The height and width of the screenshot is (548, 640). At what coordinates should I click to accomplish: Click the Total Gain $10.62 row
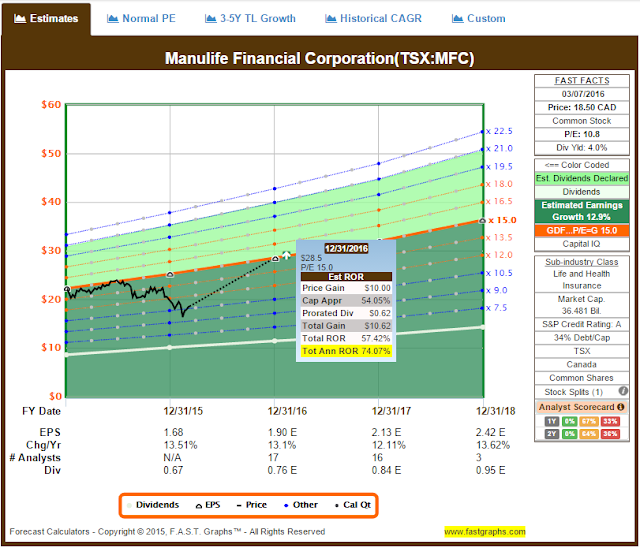346,326
